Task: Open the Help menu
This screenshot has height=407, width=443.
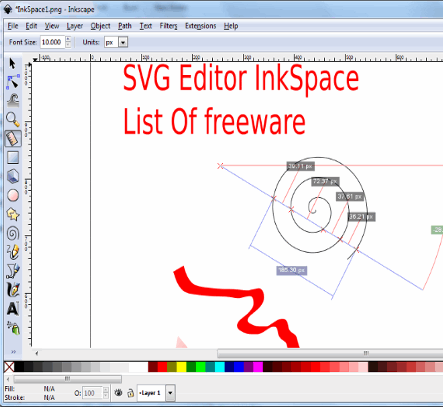Action: (x=231, y=26)
